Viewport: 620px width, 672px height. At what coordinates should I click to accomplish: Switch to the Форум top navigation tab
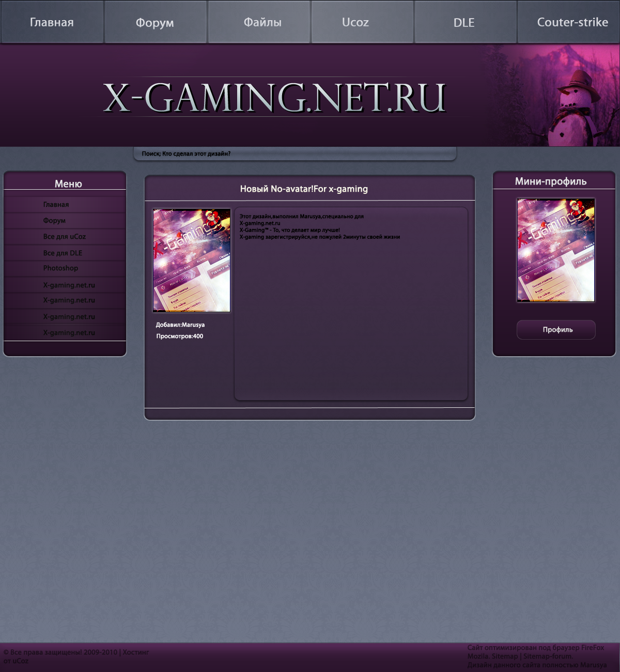(x=155, y=22)
